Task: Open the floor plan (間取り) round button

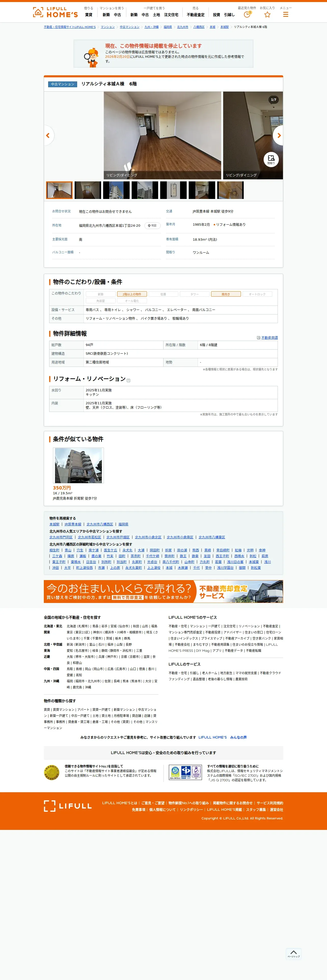Action: tap(271, 160)
